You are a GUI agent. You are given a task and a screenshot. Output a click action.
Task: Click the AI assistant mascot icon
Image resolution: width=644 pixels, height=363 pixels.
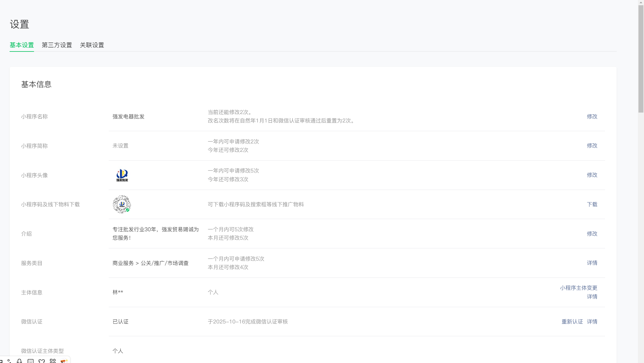64,361
